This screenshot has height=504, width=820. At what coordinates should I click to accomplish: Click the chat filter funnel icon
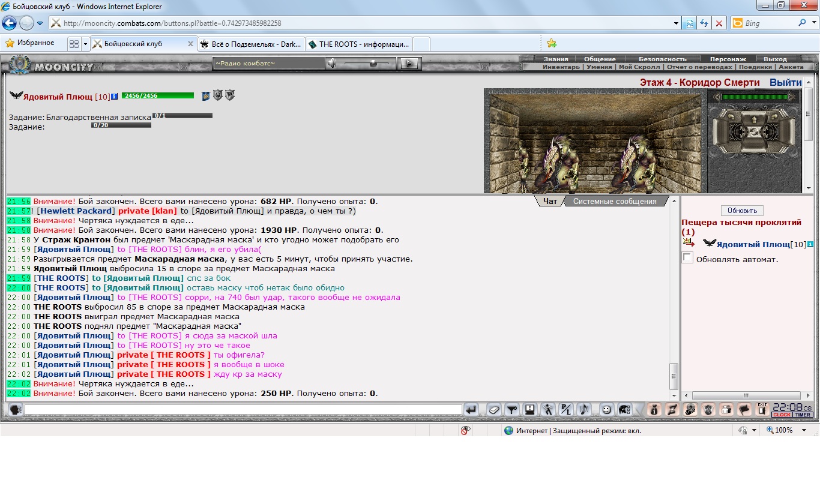(x=511, y=410)
